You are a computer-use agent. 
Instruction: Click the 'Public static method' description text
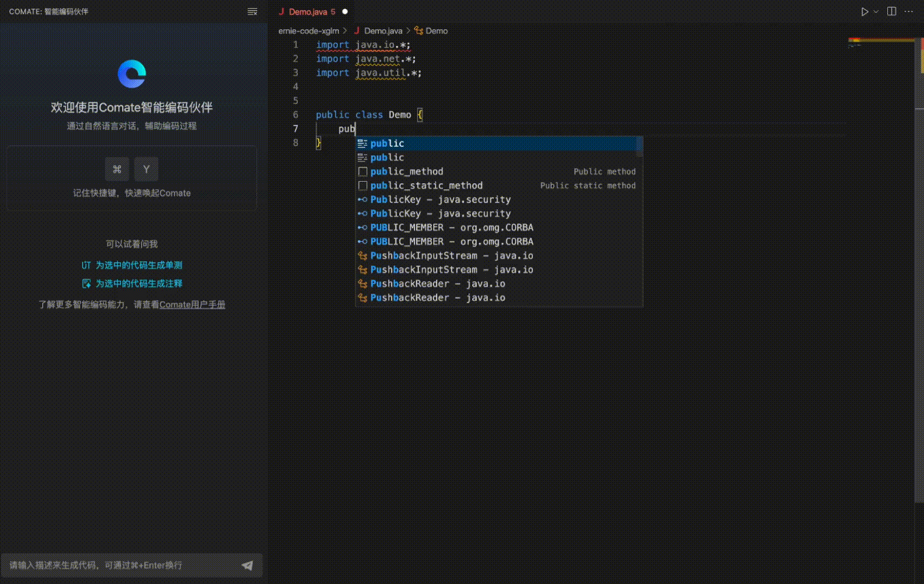pyautogui.click(x=588, y=185)
